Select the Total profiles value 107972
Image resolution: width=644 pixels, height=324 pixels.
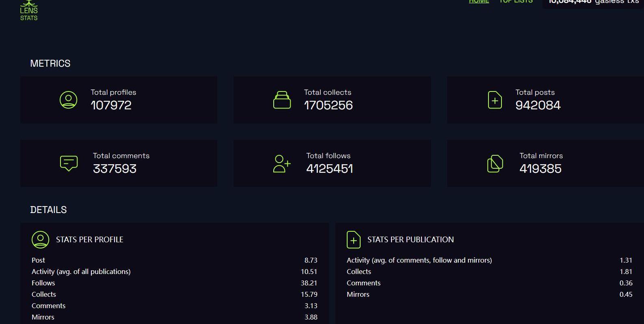(x=111, y=105)
